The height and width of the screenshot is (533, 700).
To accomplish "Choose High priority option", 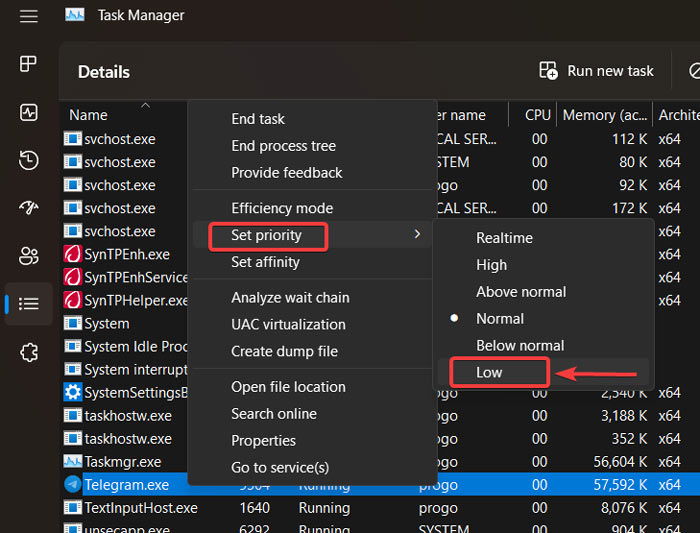I will click(x=491, y=265).
